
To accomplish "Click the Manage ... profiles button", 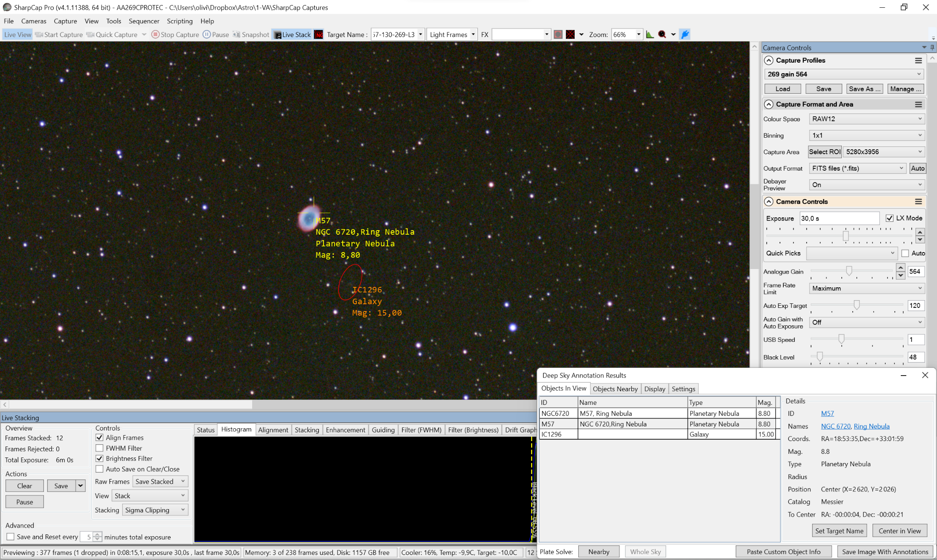I will click(905, 89).
